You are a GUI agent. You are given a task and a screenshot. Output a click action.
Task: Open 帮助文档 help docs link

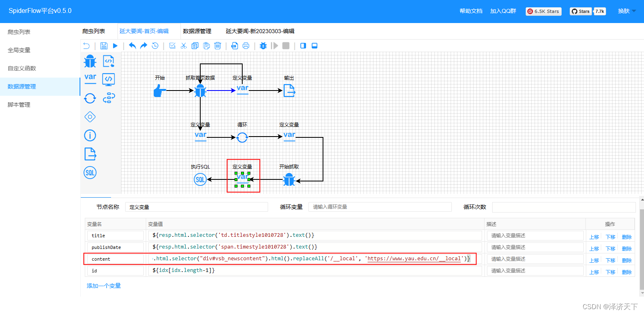click(x=471, y=11)
